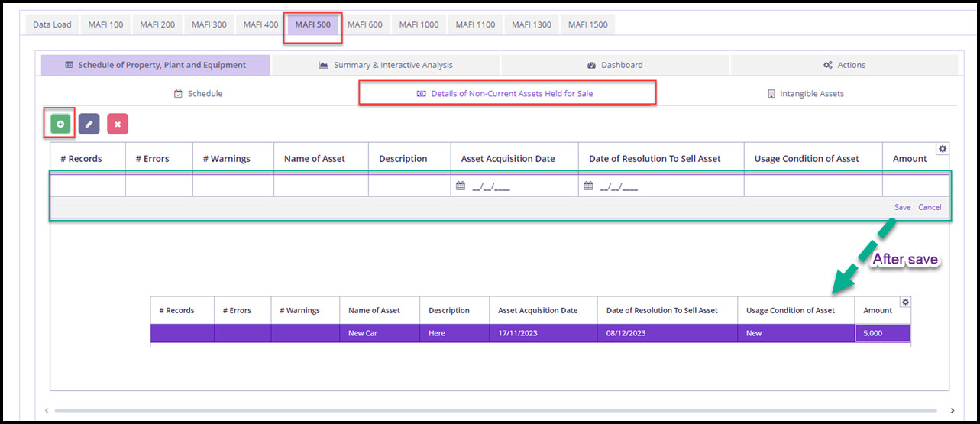
Task: Open the lower grid settings gear
Action: point(905,302)
